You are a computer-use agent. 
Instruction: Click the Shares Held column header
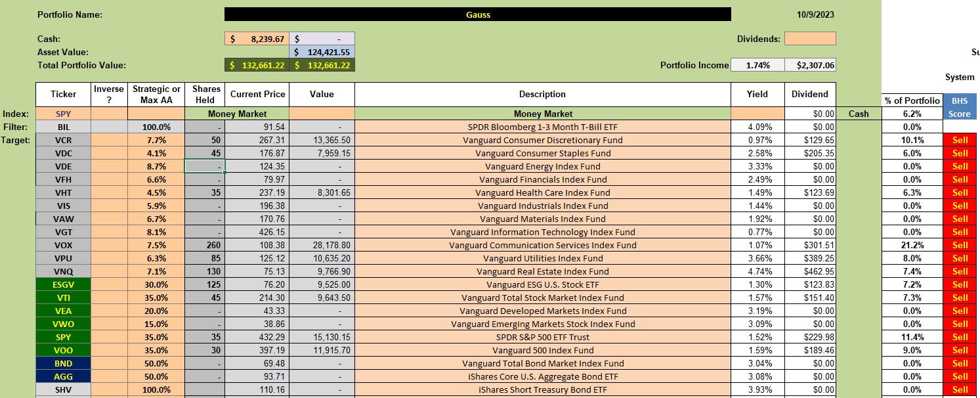205,94
